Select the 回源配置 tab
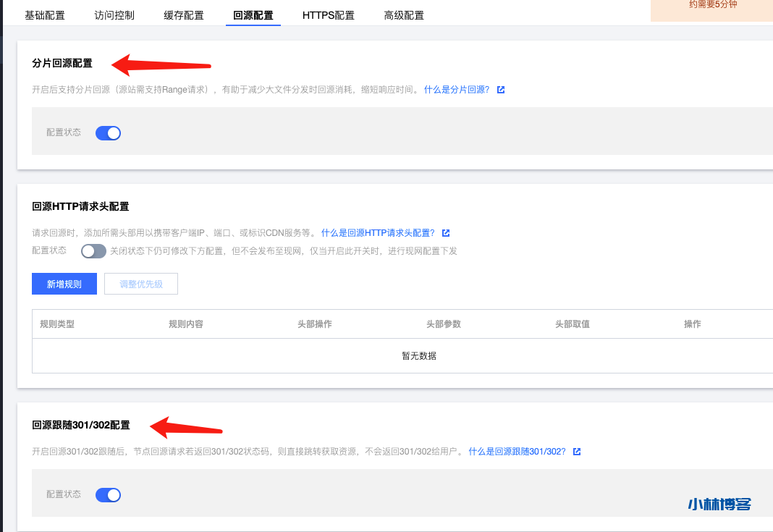This screenshot has height=532, width=773. (x=253, y=14)
